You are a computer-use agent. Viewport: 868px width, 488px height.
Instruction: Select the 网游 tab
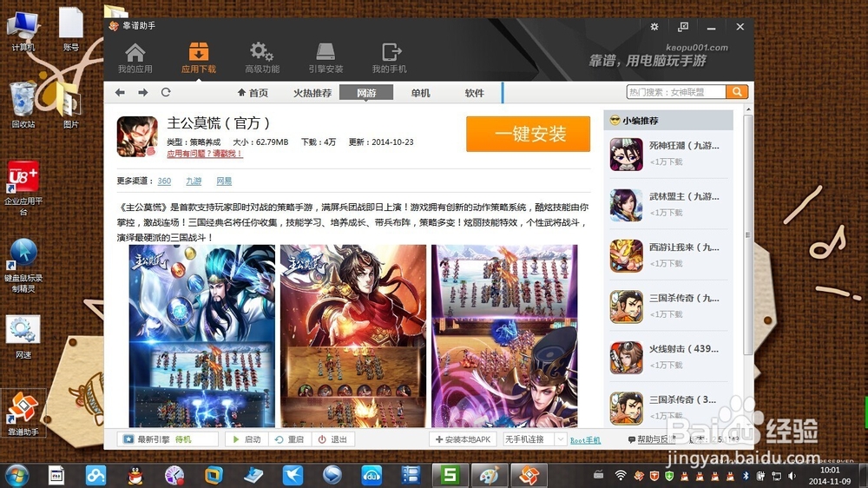366,93
